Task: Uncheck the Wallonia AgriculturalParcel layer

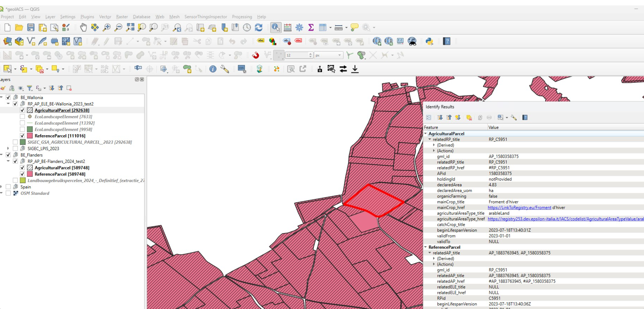Action: pyautogui.click(x=22, y=110)
